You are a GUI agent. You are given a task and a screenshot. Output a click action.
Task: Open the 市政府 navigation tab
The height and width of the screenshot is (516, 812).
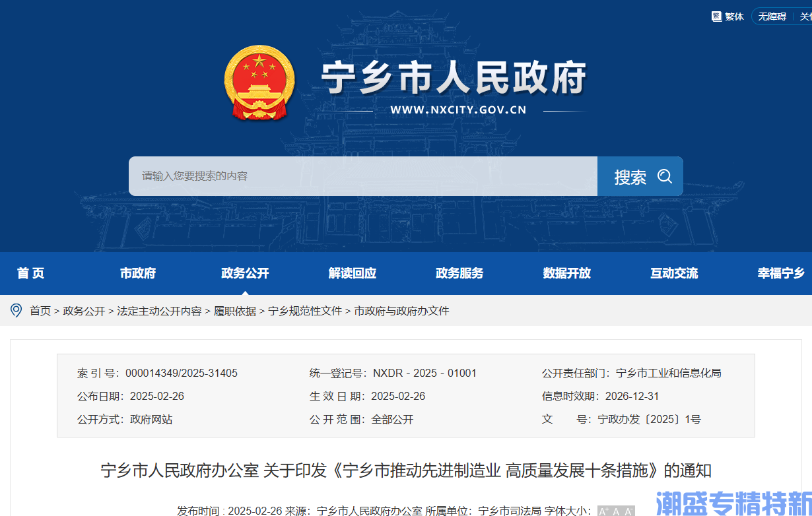click(138, 273)
